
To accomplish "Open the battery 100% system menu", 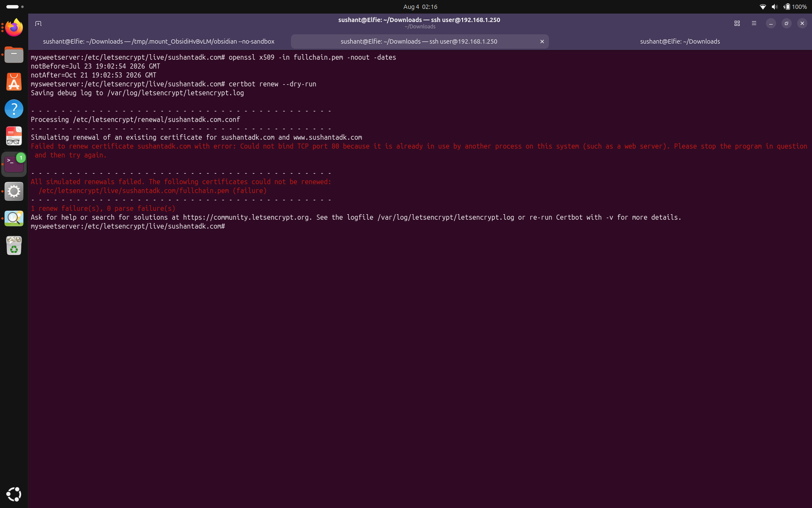I will coord(795,7).
